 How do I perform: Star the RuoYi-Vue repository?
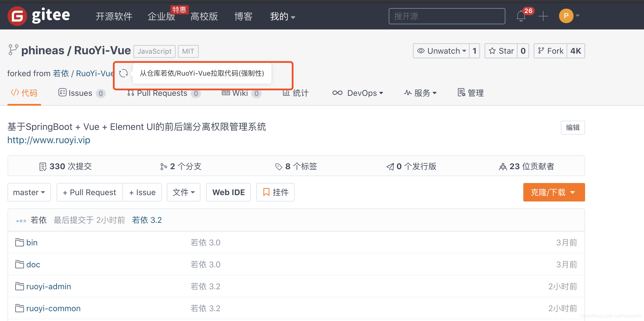pyautogui.click(x=501, y=51)
